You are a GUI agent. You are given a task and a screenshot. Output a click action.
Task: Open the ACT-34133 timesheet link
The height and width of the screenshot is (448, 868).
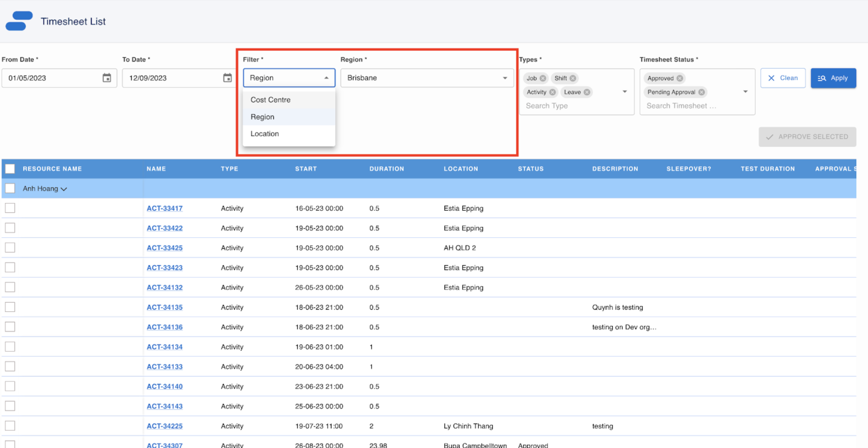coord(165,367)
